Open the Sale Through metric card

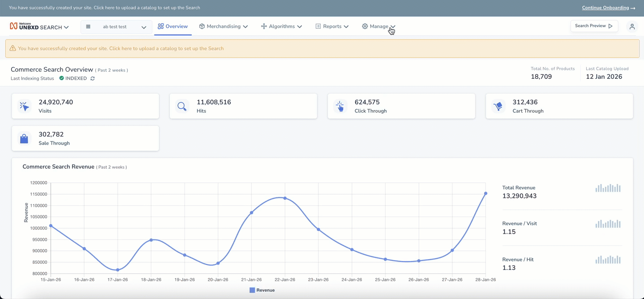85,138
